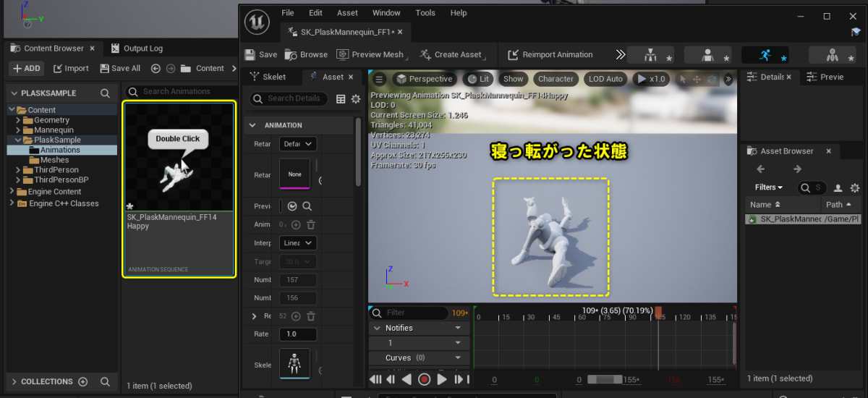Switch to the Output Log tab
This screenshot has height=398, width=868.
pos(136,48)
